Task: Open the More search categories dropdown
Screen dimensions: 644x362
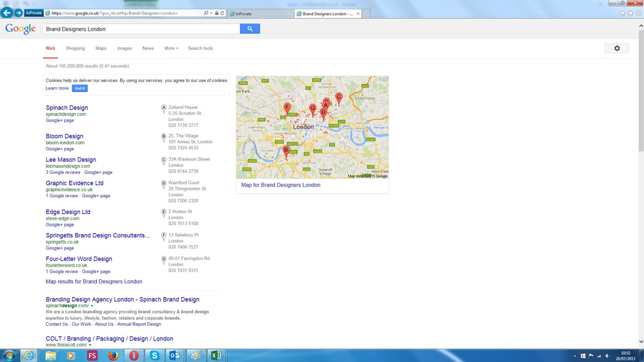Action: coord(171,49)
